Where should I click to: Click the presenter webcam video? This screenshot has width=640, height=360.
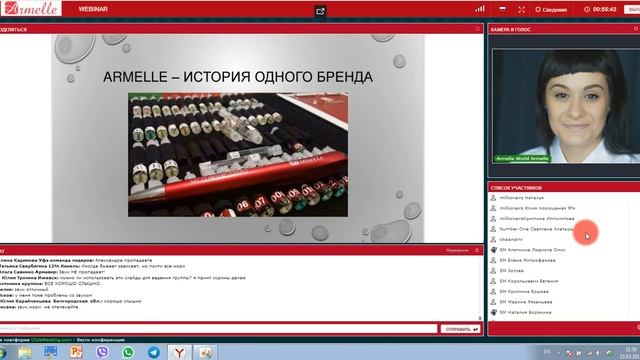pyautogui.click(x=566, y=106)
